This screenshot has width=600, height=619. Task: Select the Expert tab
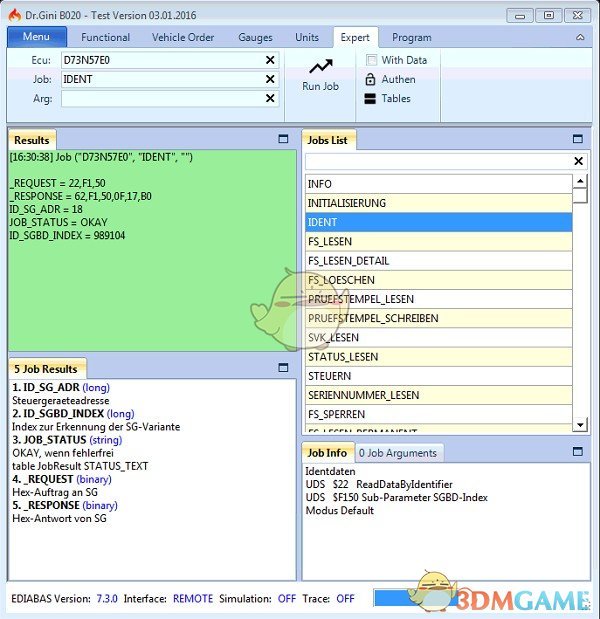[355, 38]
